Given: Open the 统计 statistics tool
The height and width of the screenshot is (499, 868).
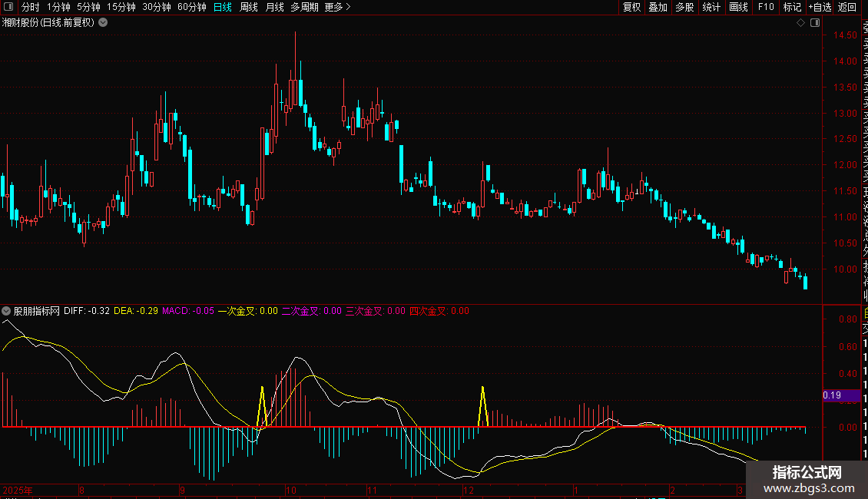Looking at the screenshot, I should point(711,7).
